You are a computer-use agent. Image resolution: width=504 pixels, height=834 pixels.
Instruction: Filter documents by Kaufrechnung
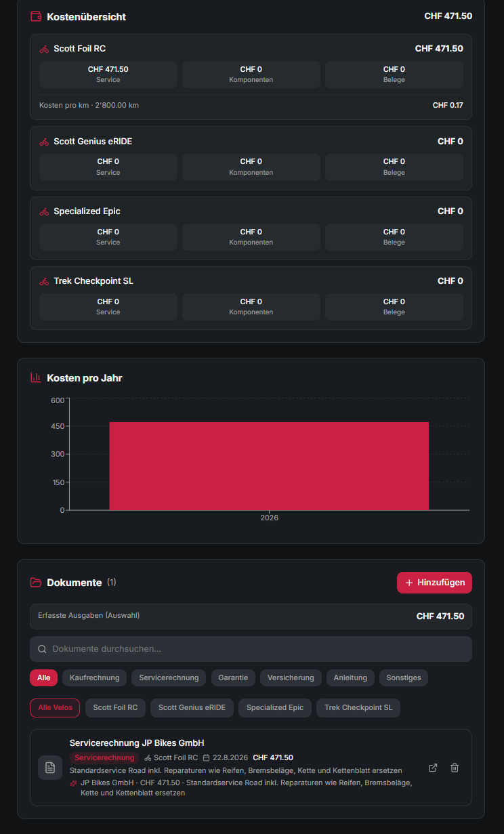tap(94, 677)
